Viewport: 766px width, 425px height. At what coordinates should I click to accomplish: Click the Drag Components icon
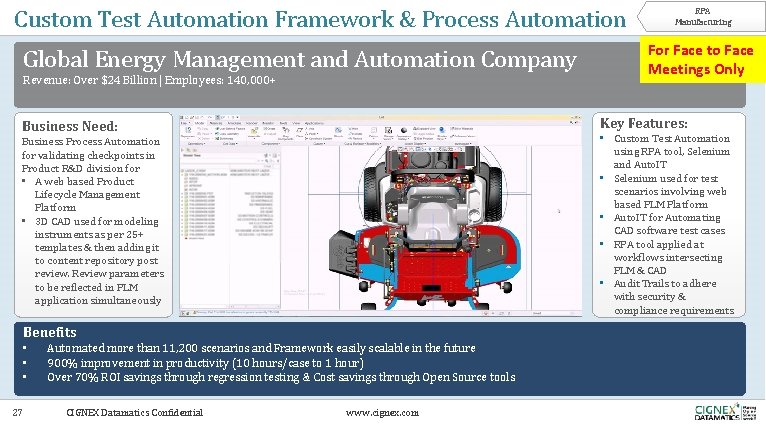click(286, 130)
